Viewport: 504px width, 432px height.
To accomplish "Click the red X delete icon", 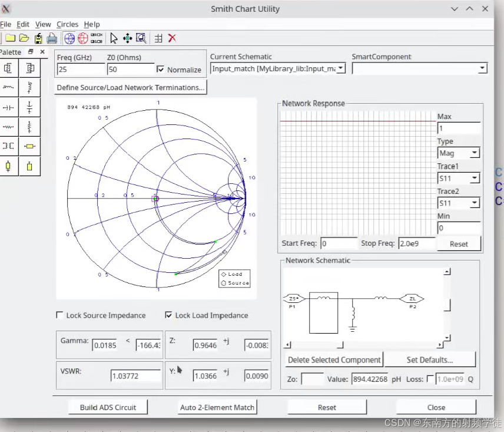I will [172, 38].
